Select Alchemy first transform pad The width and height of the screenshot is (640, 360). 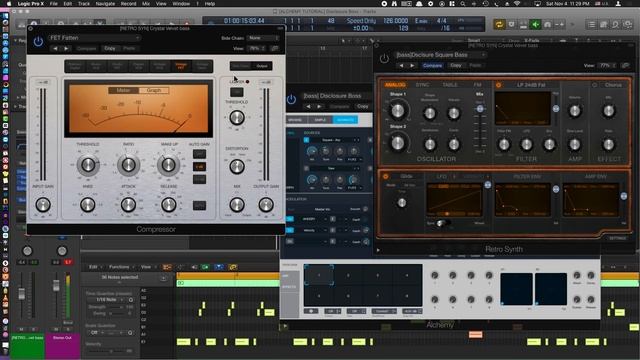319,275
